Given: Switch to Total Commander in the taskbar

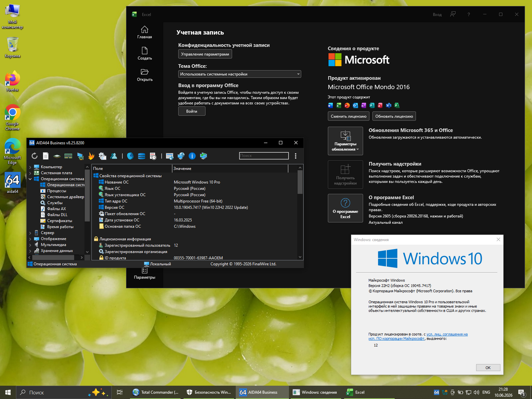Looking at the screenshot, I should (x=156, y=392).
